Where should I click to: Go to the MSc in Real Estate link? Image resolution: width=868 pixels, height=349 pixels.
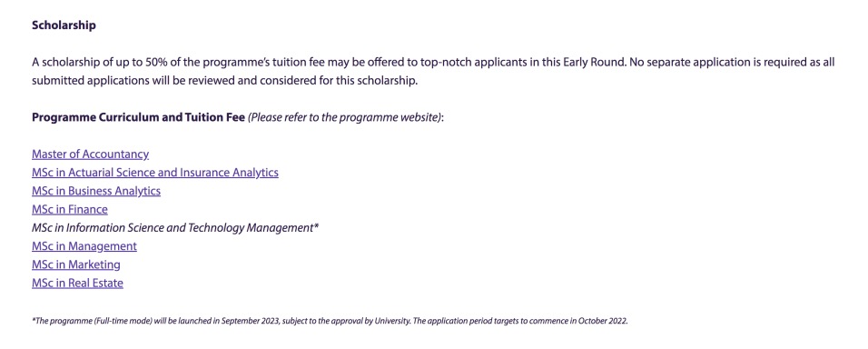click(x=77, y=283)
